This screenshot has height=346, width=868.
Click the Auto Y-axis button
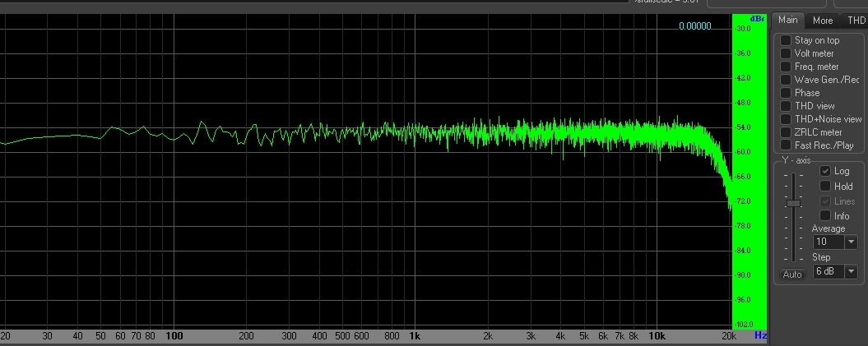click(792, 274)
